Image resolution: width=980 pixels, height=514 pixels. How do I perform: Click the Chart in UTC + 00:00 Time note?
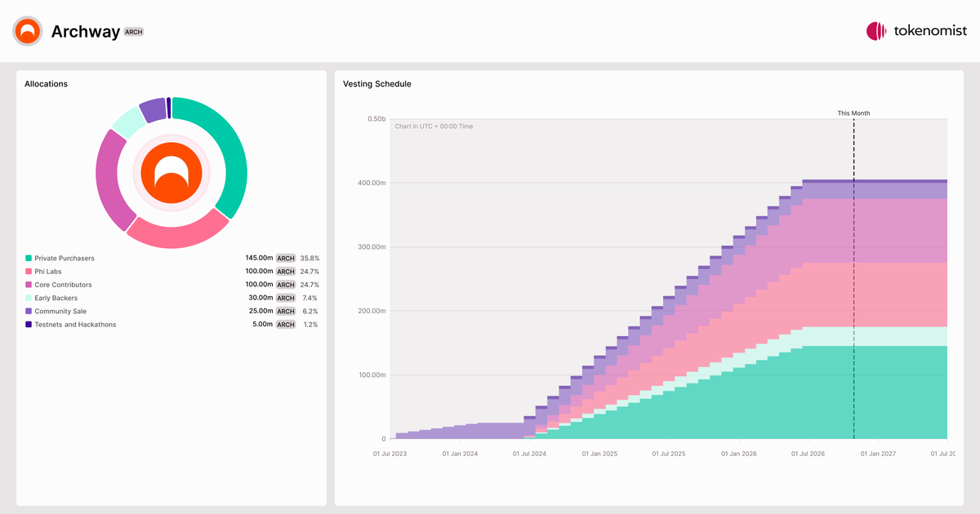tap(434, 126)
